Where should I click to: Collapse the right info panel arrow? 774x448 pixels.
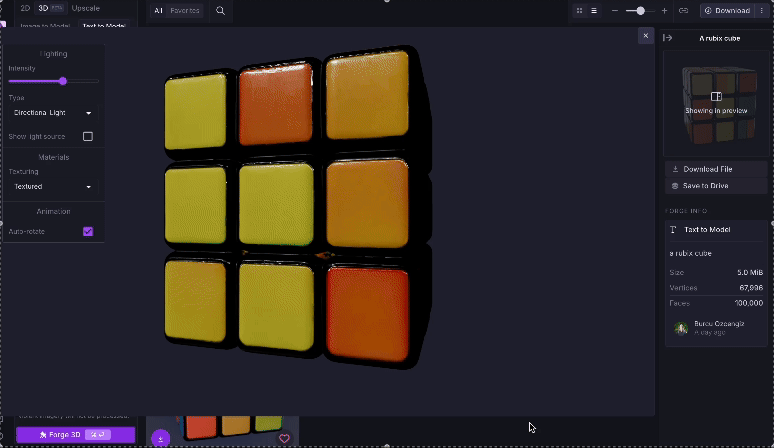tap(667, 38)
